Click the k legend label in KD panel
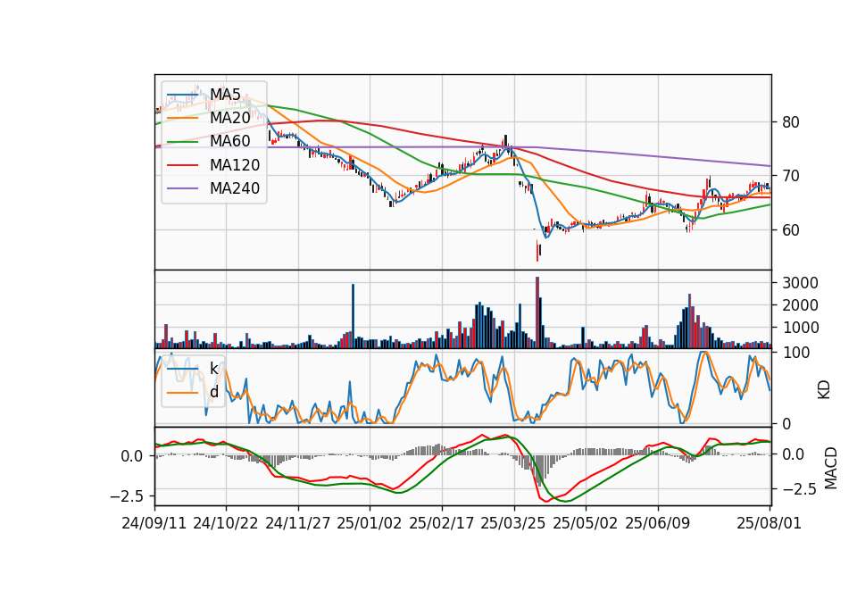Viewport: 857px width, 616px height. click(214, 369)
